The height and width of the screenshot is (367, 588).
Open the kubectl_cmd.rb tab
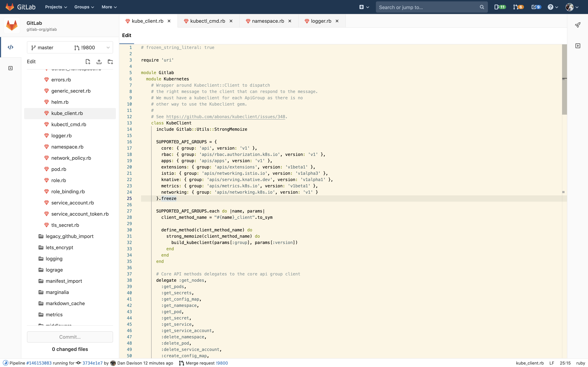[x=207, y=21]
